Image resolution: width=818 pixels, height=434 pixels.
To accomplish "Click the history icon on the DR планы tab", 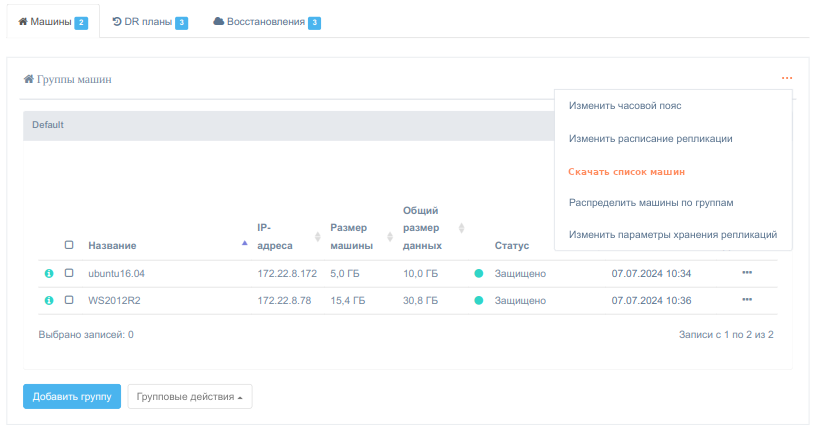I will 117,21.
